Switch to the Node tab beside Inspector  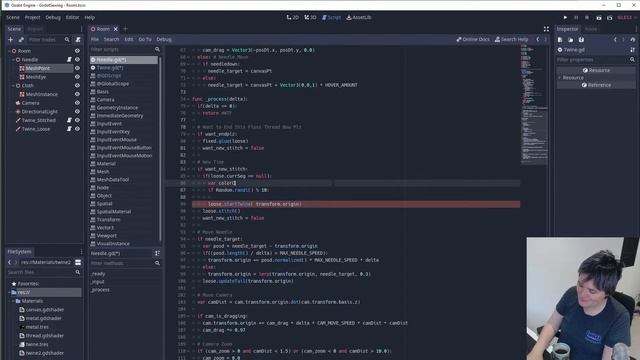(x=591, y=29)
